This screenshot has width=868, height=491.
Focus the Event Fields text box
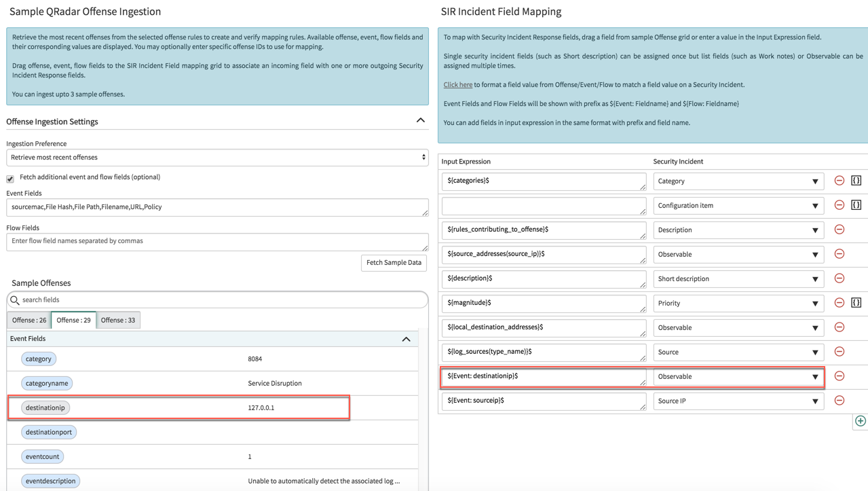217,208
